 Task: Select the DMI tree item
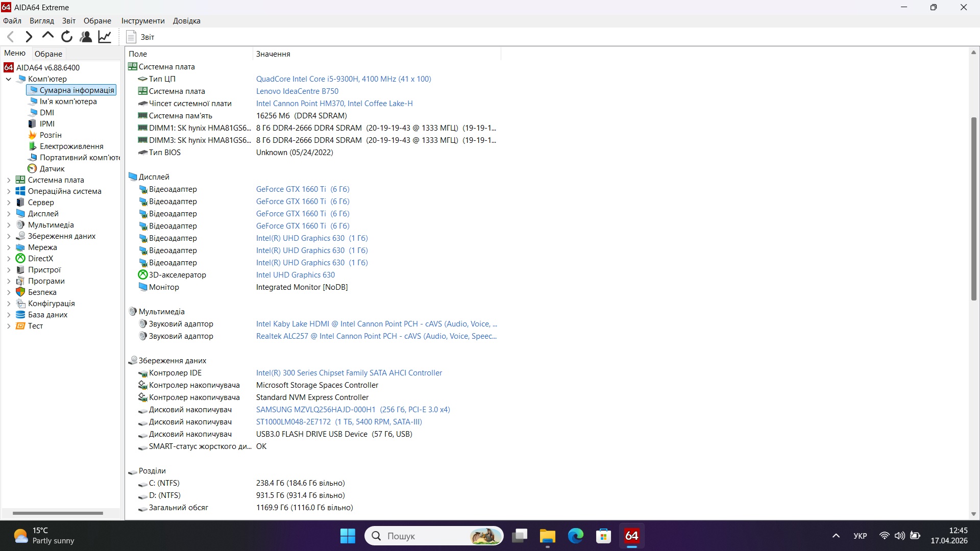(x=46, y=112)
